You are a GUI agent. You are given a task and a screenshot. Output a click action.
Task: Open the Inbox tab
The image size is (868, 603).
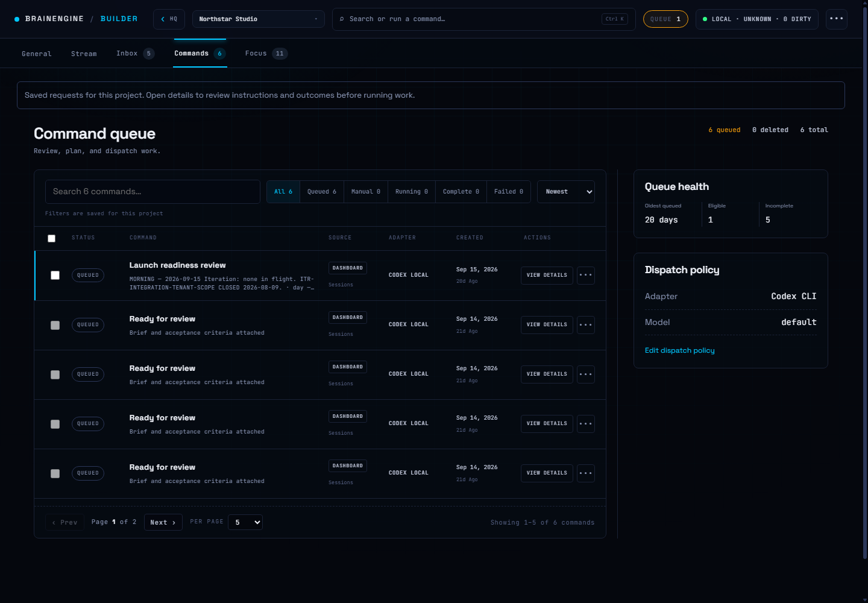click(135, 54)
